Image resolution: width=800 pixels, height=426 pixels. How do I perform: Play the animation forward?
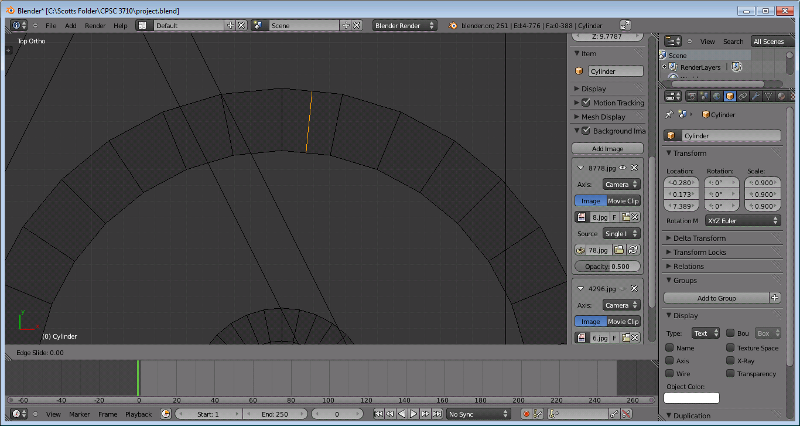[x=414, y=414]
